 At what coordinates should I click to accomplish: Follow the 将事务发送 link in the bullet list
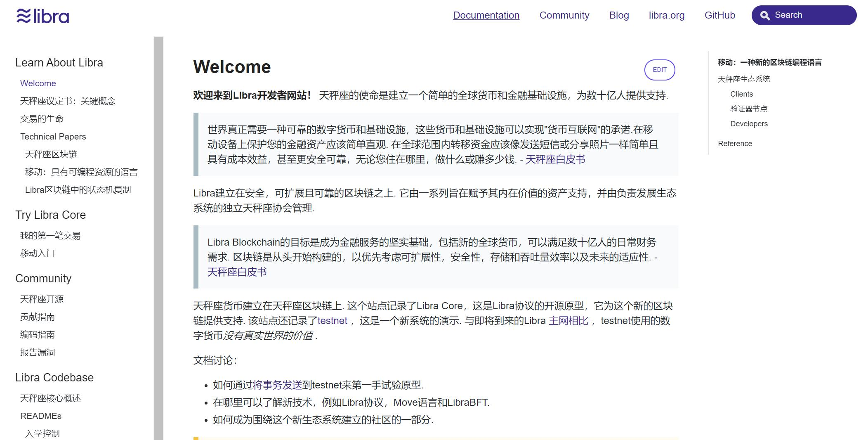click(x=277, y=386)
